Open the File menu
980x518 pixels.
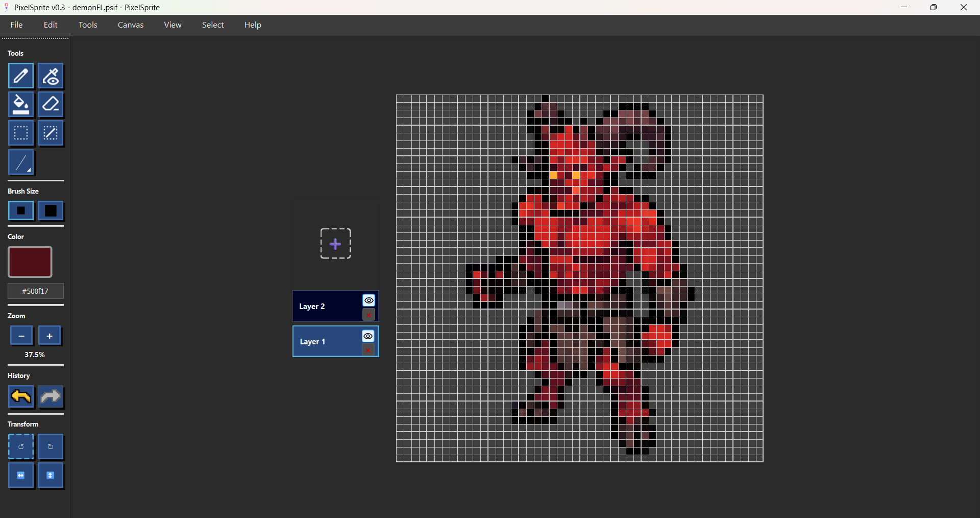pyautogui.click(x=16, y=25)
